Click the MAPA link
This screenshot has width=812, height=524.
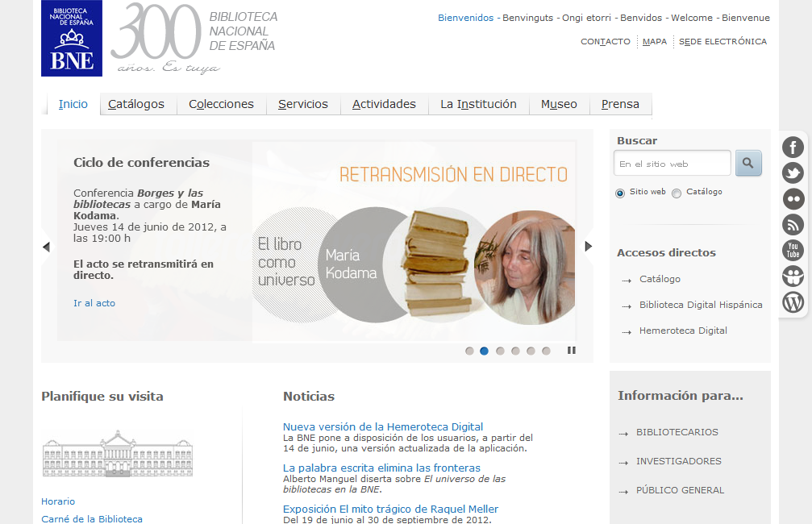coord(655,41)
